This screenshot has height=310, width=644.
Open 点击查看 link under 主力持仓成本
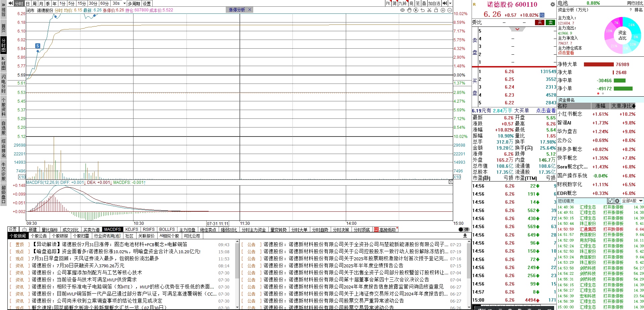tap(566, 53)
